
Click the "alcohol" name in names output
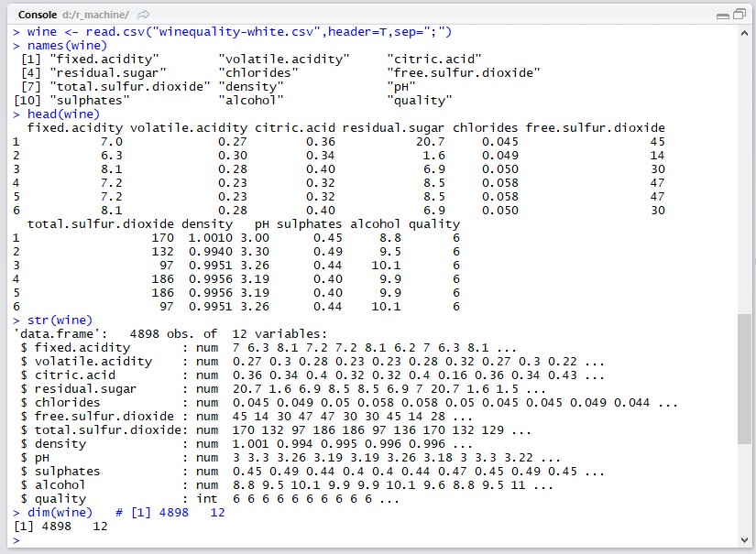click(x=251, y=101)
